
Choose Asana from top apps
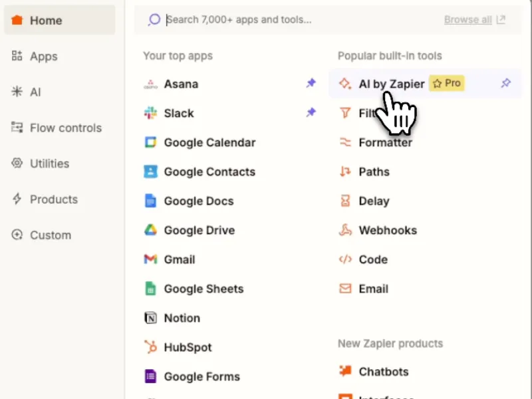coord(181,84)
